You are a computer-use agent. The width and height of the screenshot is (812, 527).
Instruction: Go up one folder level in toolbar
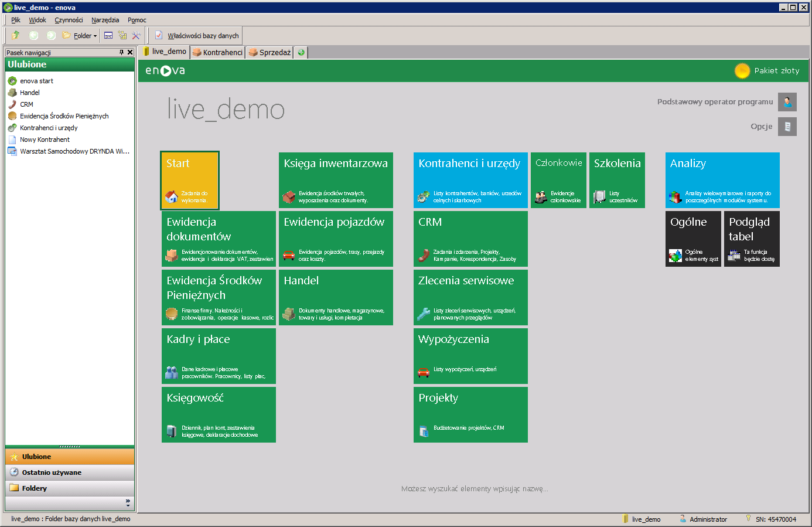click(x=16, y=35)
